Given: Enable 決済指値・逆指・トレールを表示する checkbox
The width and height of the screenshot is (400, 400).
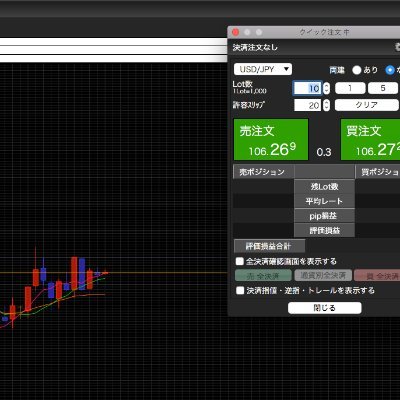Looking at the screenshot, I should 240,290.
